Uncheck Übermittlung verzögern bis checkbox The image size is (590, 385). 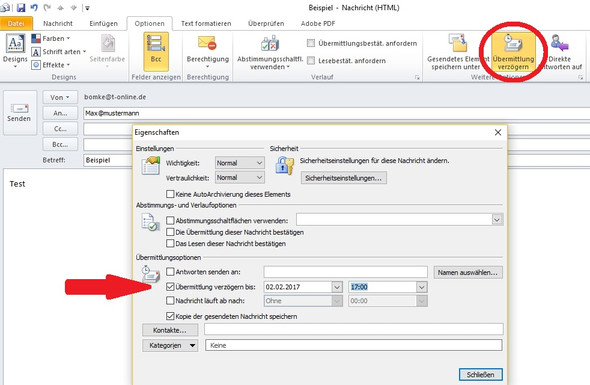pos(170,287)
